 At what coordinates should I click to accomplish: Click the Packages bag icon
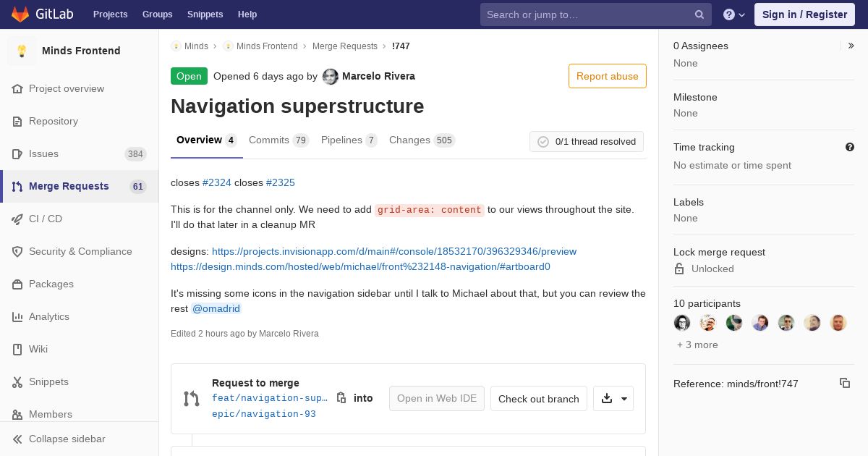tap(17, 284)
